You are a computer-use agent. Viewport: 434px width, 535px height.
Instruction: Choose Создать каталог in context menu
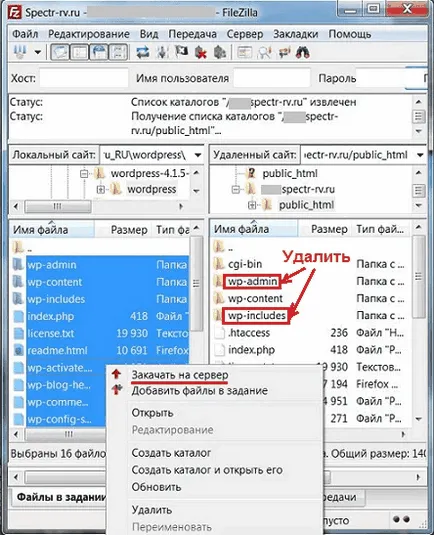click(x=171, y=453)
